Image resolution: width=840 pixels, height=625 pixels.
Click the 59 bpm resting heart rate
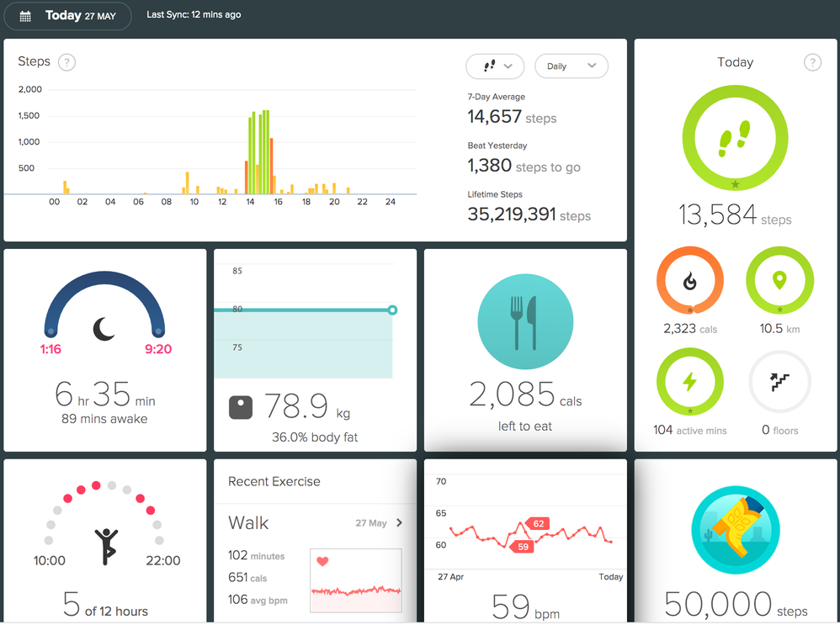pyautogui.click(x=525, y=606)
